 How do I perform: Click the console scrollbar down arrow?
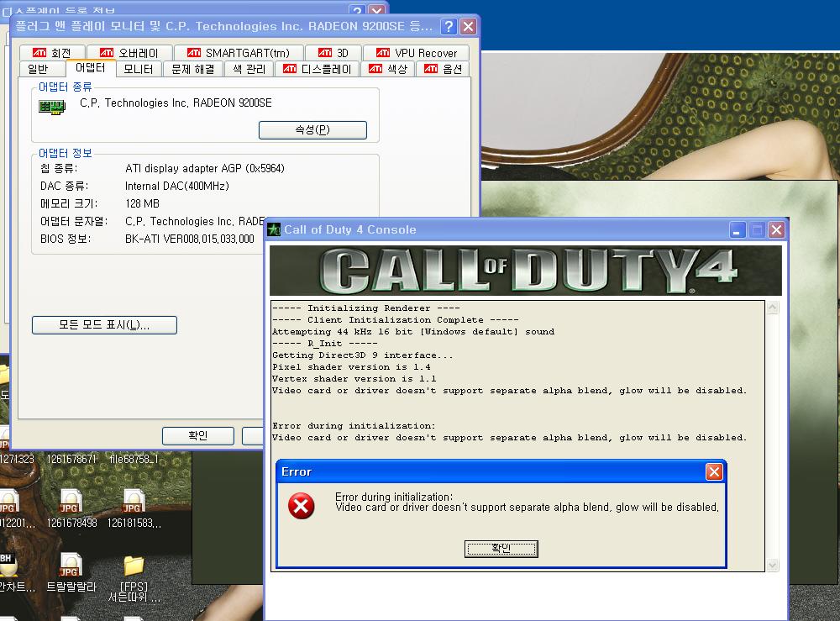(773, 565)
